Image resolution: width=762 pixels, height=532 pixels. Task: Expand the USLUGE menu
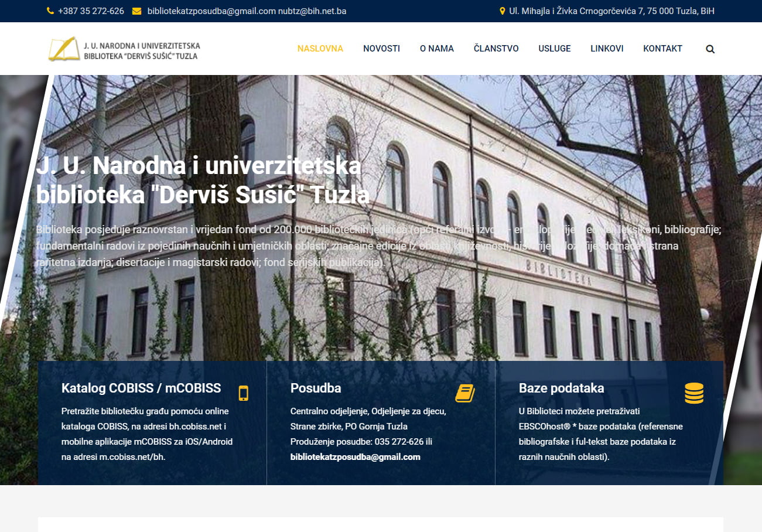tap(555, 49)
